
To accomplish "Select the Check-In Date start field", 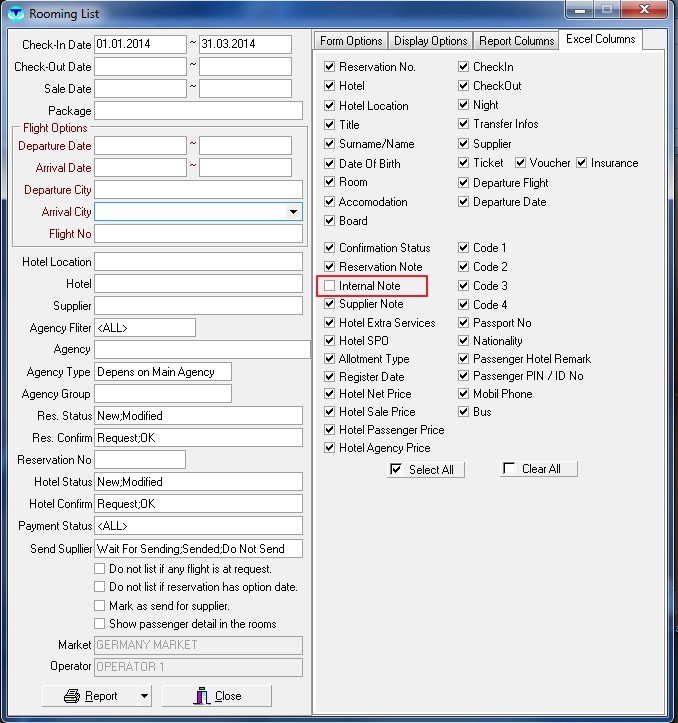I will click(x=140, y=45).
